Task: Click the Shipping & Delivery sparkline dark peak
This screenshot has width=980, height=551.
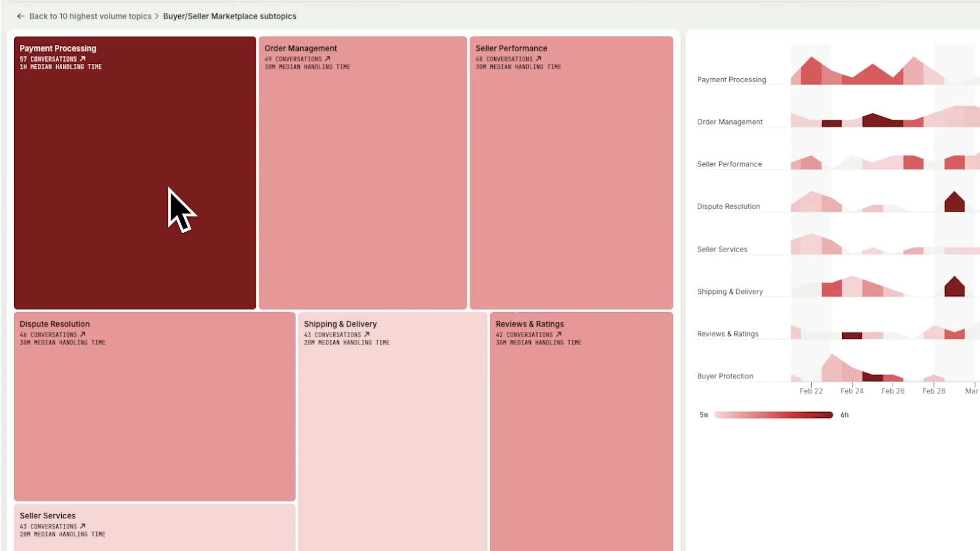Action: point(954,287)
